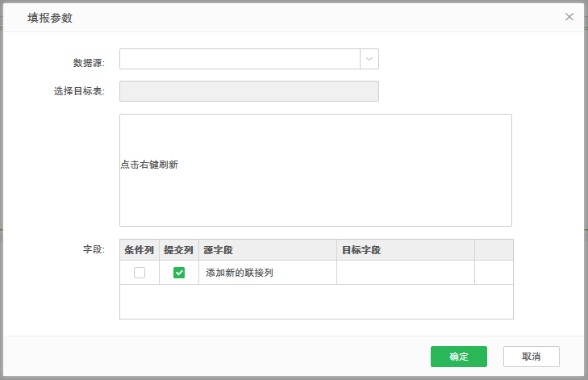Image resolution: width=588 pixels, height=380 pixels.
Task: Click the 数据源 label
Action: (89, 63)
